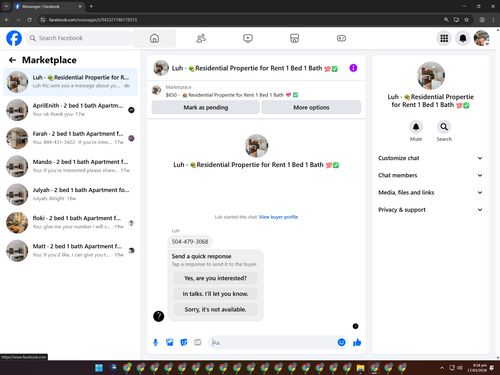Click the purple conversation info icon

pos(353,68)
